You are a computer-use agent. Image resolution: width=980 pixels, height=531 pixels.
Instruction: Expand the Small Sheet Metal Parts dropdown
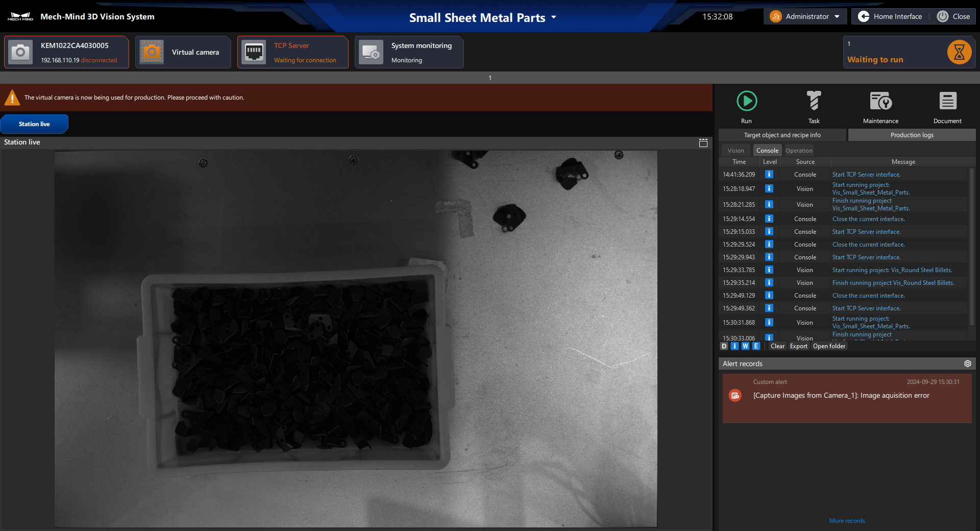554,18
